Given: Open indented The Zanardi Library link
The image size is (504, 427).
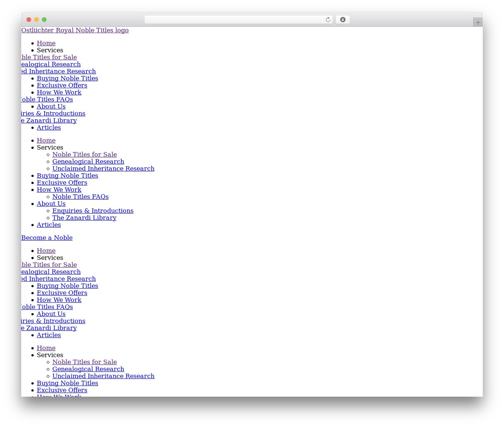Looking at the screenshot, I should point(84,218).
